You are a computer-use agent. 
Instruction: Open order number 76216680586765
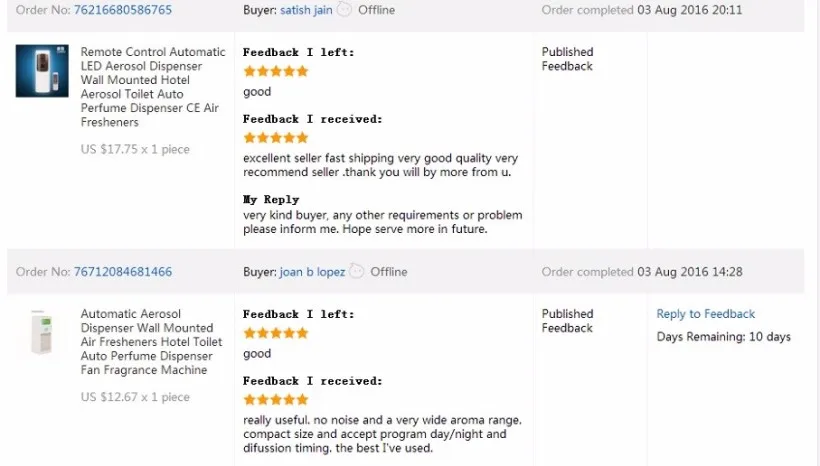point(122,10)
